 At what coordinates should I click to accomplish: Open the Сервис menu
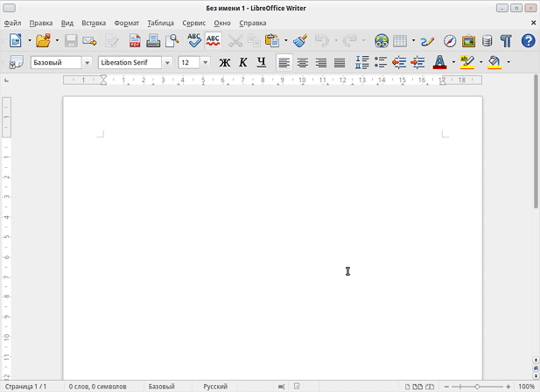(x=194, y=23)
